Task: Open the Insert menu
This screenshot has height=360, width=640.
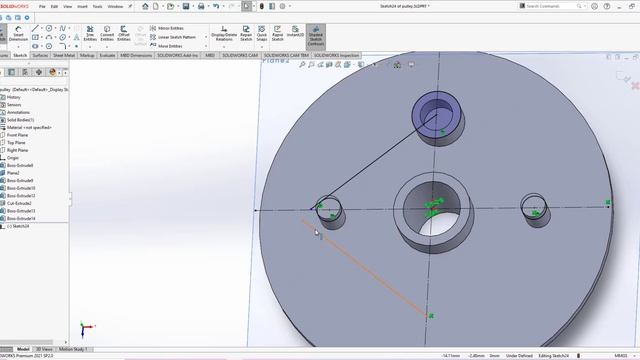Action: tap(82, 7)
